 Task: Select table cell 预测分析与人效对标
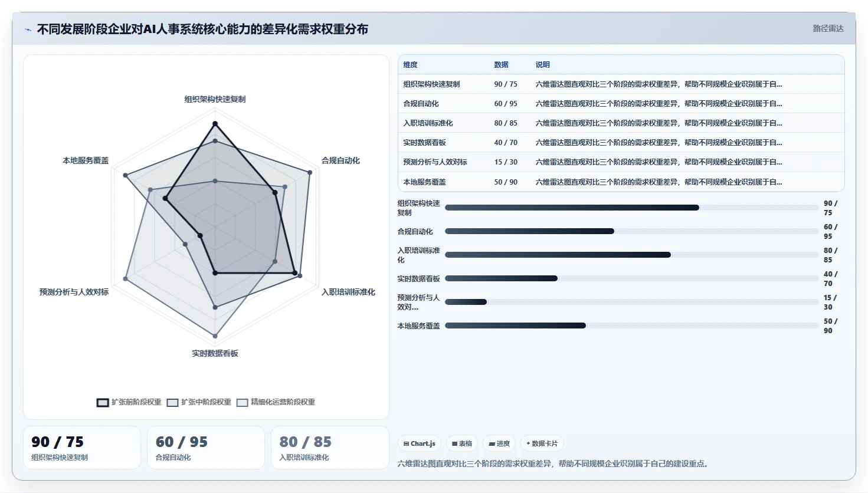coord(435,162)
